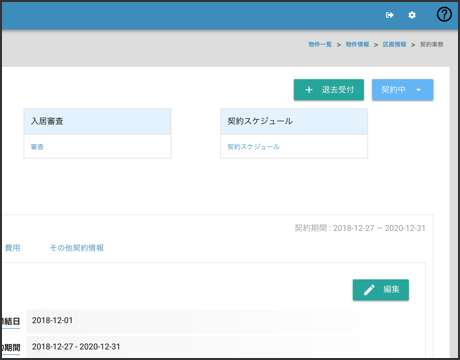Viewport: 460px width, 360px height.
Task: Click the 契約業務 breadcrumb text
Action: (x=432, y=44)
